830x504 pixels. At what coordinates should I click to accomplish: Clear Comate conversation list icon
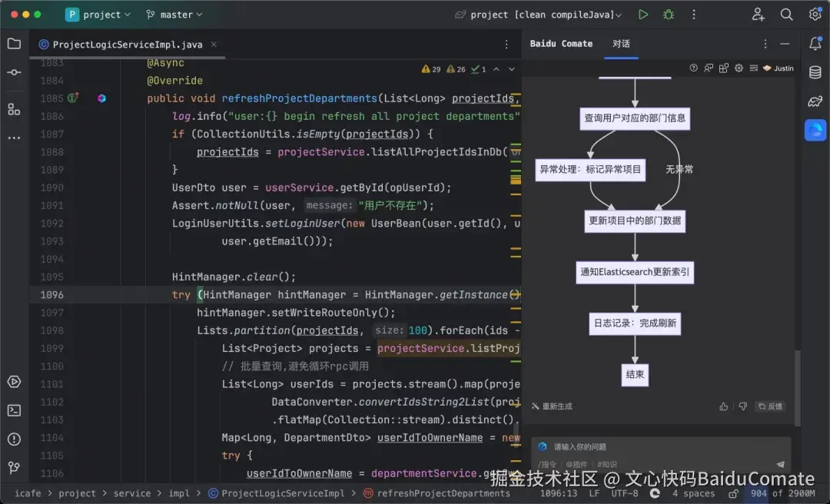pyautogui.click(x=754, y=68)
